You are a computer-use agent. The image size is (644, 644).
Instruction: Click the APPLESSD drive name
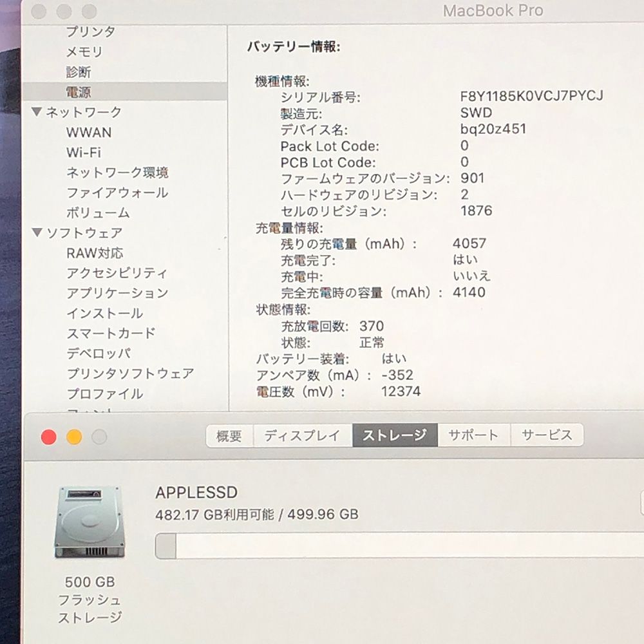coord(196,493)
